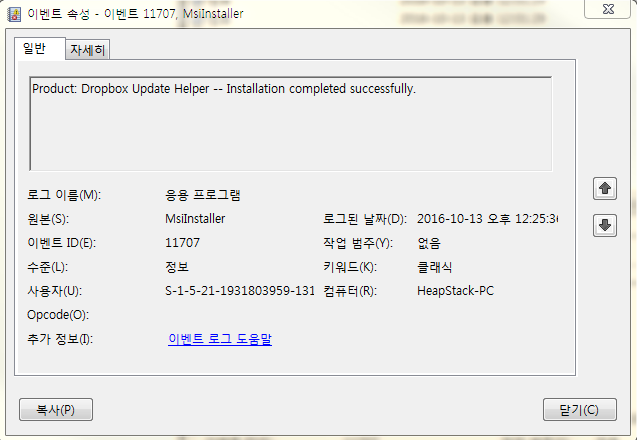The width and height of the screenshot is (637, 440).
Task: Click the 복사(P) button
Action: pyautogui.click(x=56, y=410)
